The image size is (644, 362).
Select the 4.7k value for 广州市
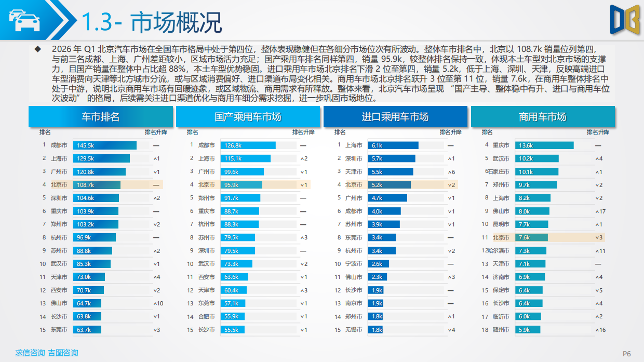point(377,198)
